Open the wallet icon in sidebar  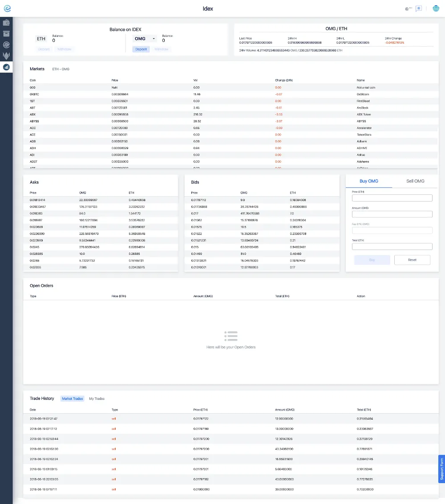tap(6, 23)
